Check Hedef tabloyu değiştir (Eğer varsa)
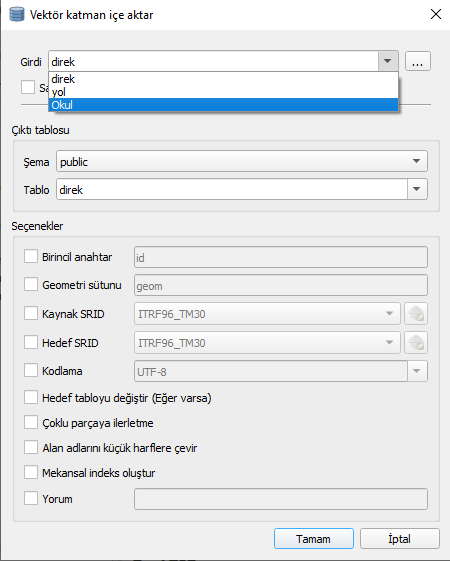Screen dimensions: 450x561 [x=31, y=397]
